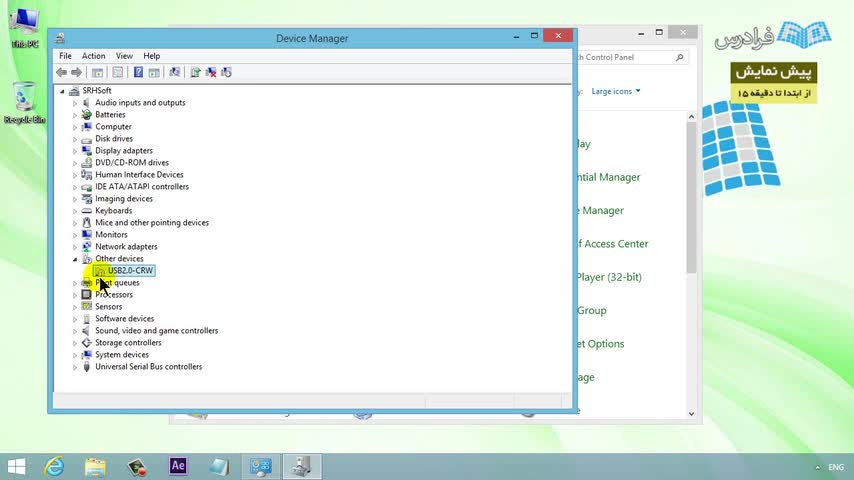Click Control Panel scrollbar up arrow

coord(691,117)
